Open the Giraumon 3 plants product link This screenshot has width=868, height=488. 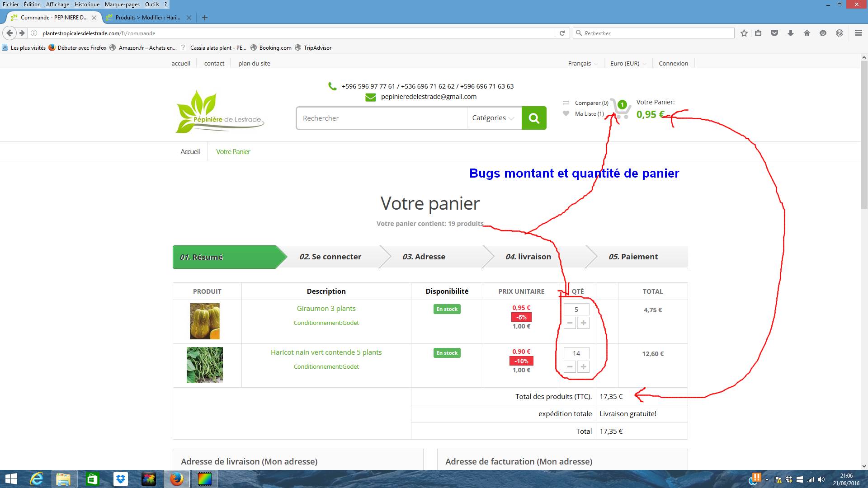pos(326,309)
